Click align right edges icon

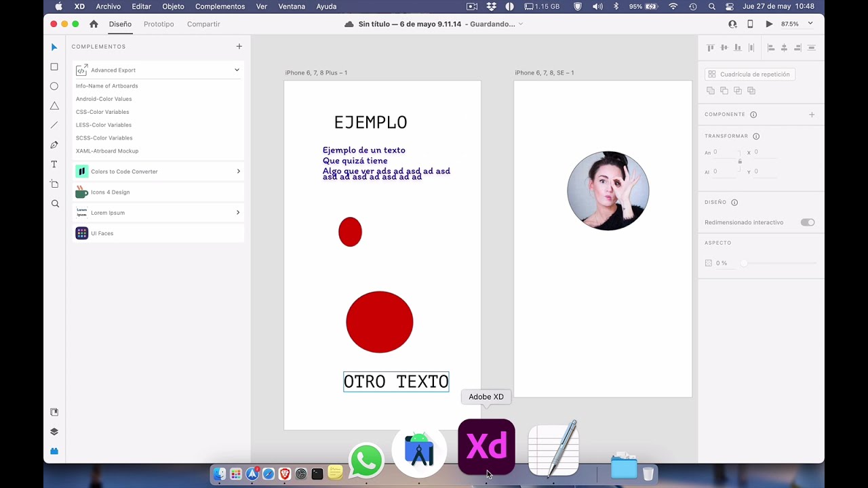coord(798,47)
